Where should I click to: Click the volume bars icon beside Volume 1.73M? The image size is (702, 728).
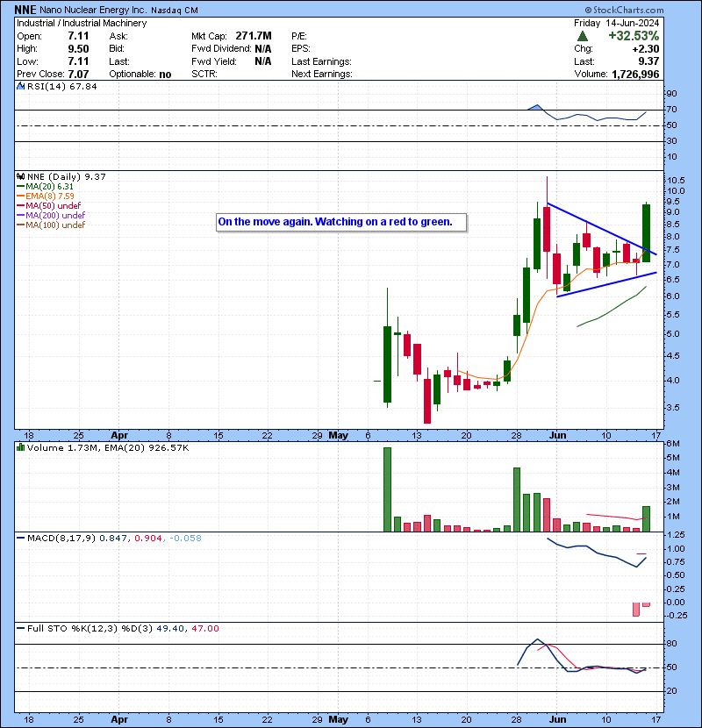(x=20, y=448)
